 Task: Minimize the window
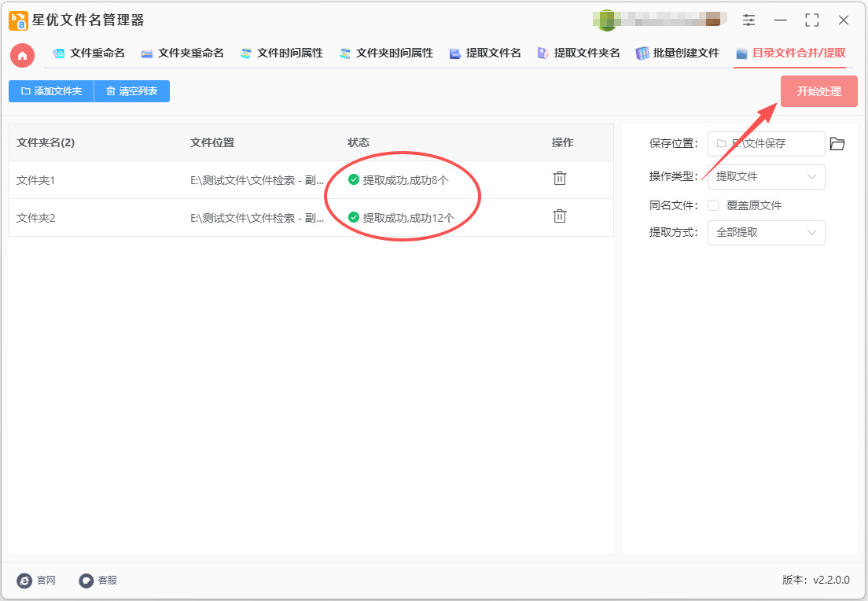[x=781, y=20]
